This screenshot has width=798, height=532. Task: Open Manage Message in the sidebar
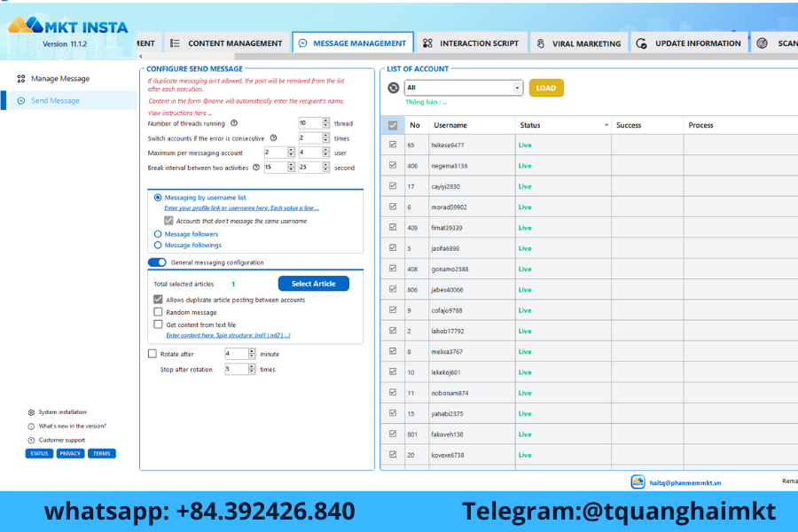[60, 78]
